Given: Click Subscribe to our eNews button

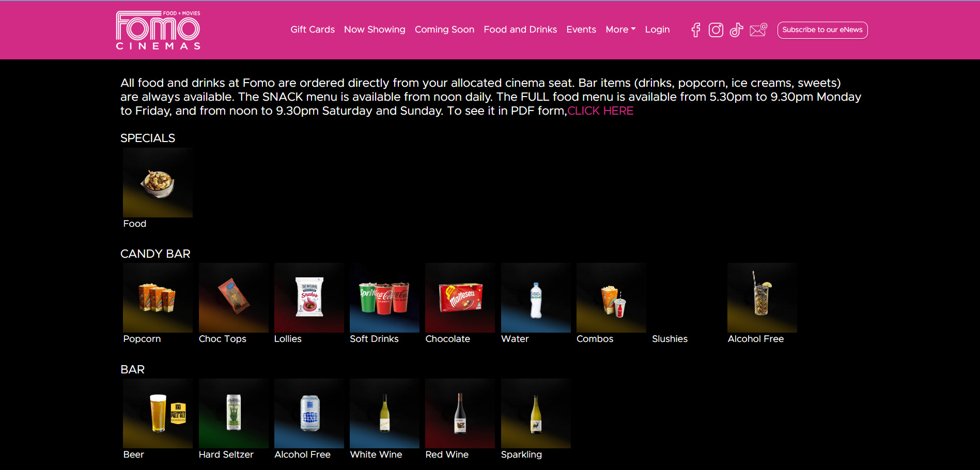Looking at the screenshot, I should (822, 30).
